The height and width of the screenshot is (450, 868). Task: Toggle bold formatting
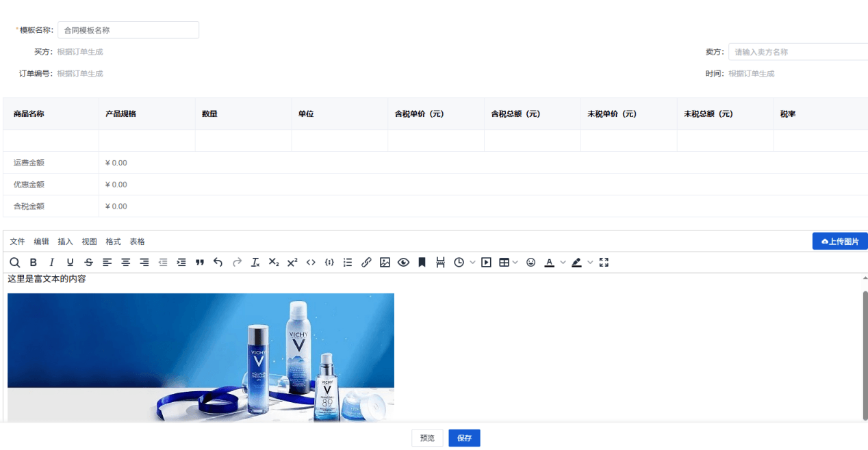tap(33, 262)
